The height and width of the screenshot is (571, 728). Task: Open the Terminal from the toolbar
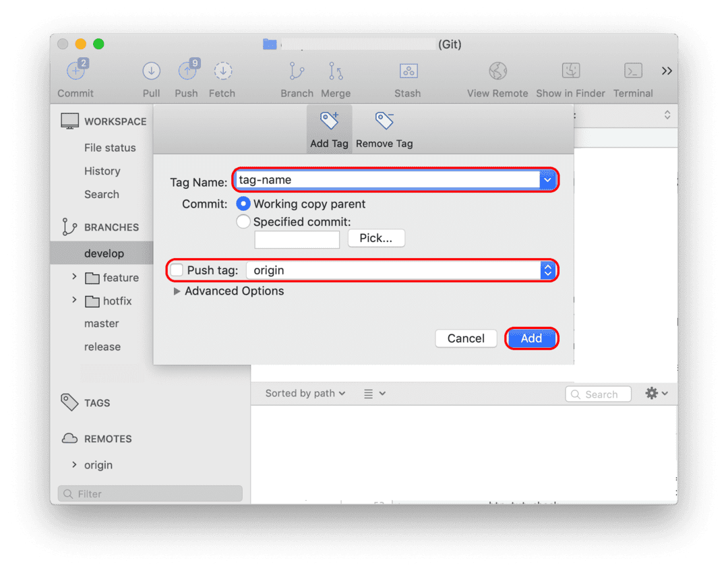coord(632,71)
